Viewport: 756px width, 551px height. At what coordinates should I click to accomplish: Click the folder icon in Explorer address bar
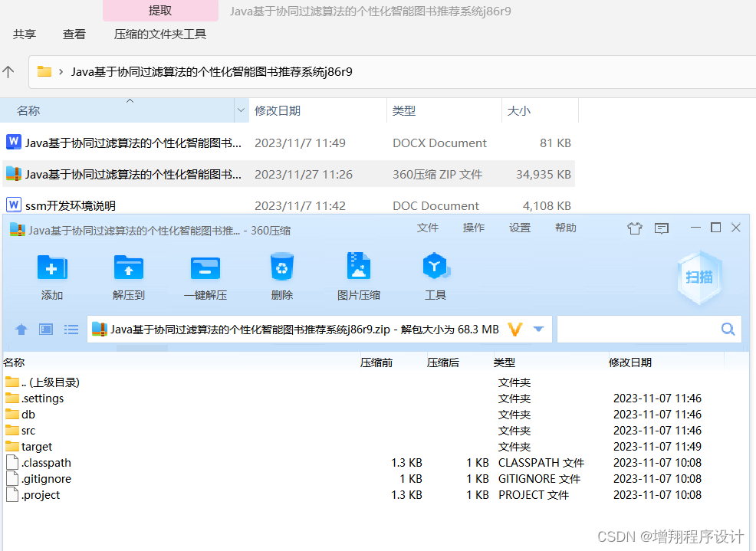[44, 71]
